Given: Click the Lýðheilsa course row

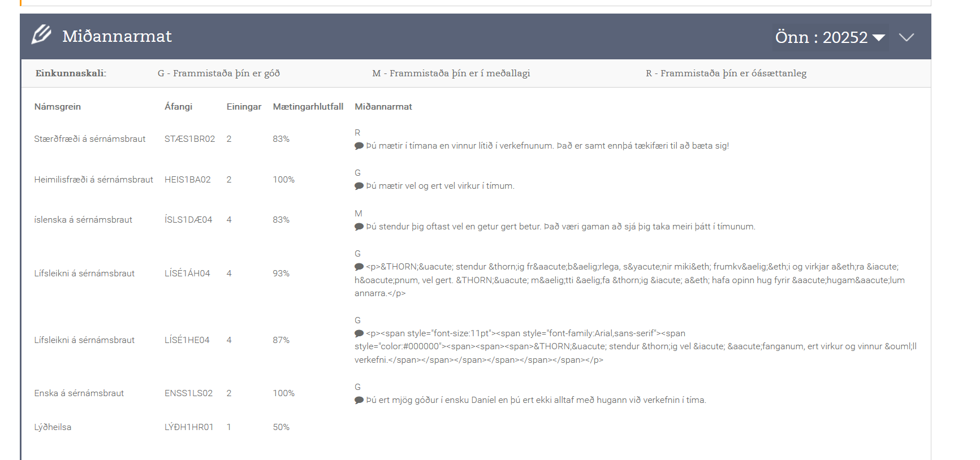Looking at the screenshot, I should pyautogui.click(x=53, y=427).
